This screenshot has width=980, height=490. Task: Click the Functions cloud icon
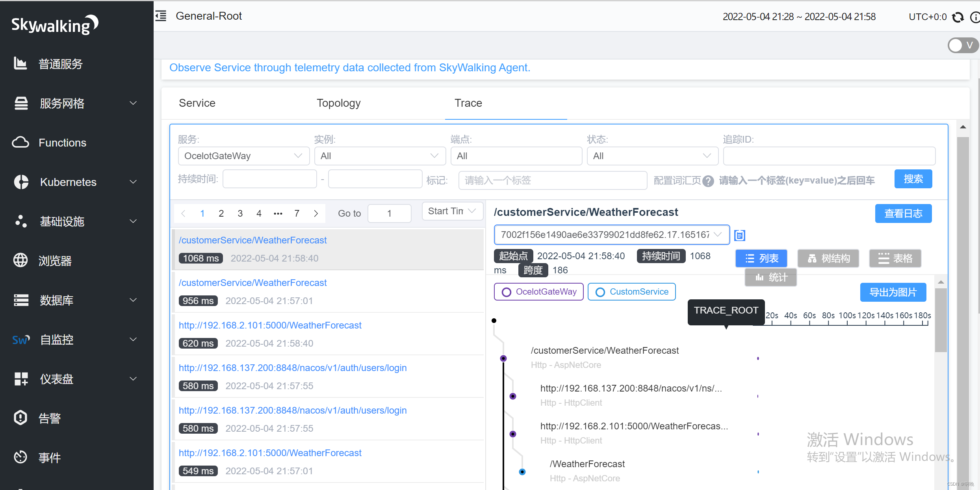point(20,143)
